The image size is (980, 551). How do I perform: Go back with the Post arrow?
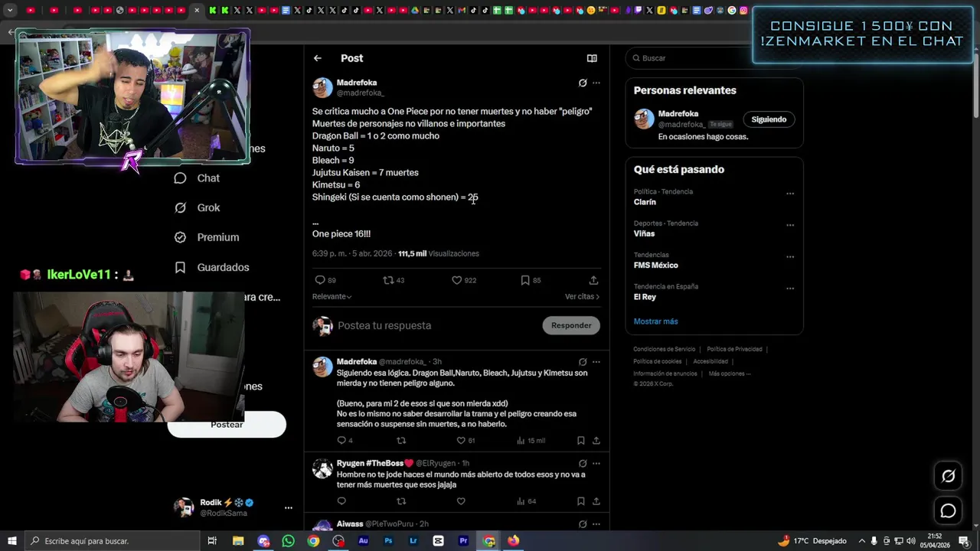click(317, 58)
